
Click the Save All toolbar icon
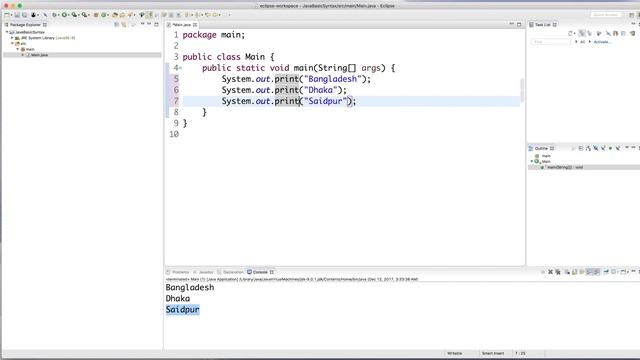click(24, 15)
